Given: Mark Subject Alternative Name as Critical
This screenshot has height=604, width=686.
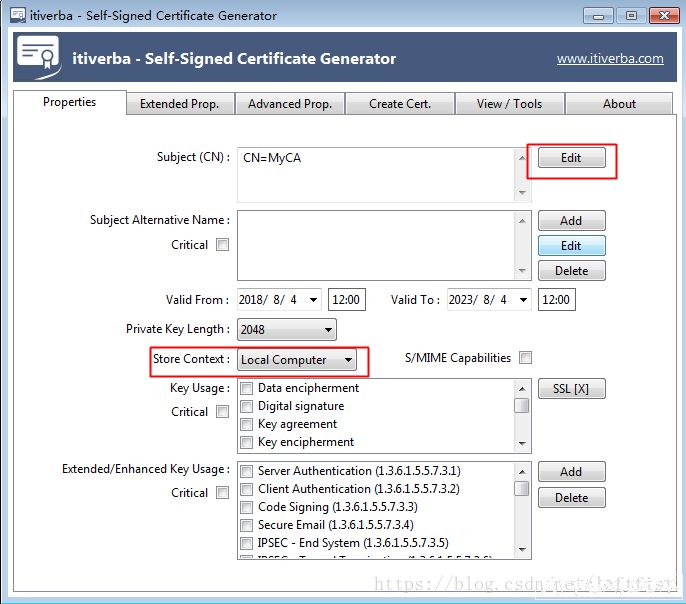Looking at the screenshot, I should click(222, 245).
